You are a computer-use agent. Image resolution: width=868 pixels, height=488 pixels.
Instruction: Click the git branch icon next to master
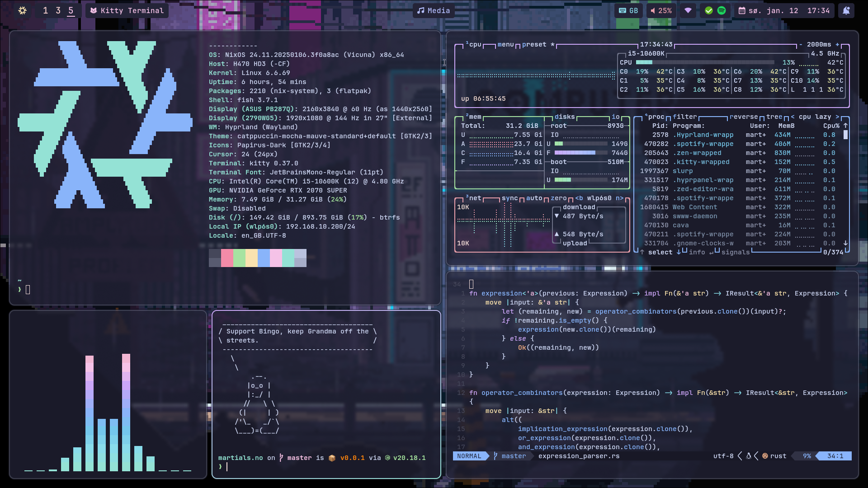[x=496, y=456]
